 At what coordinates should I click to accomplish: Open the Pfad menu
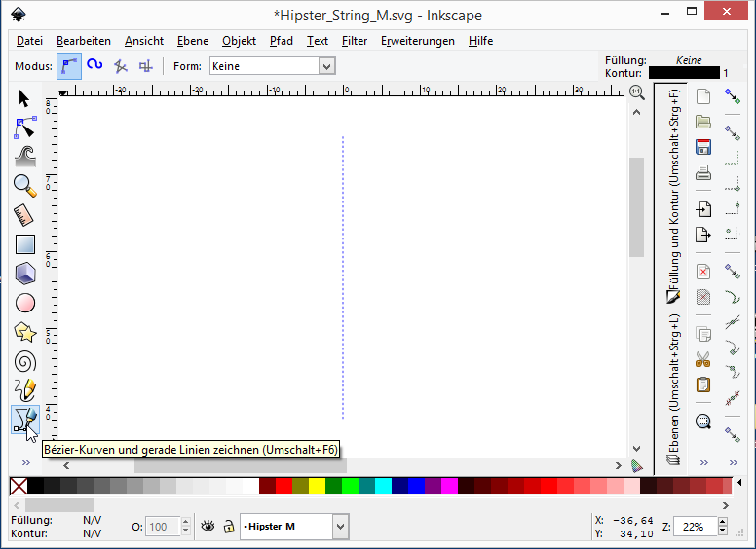pyautogui.click(x=281, y=41)
